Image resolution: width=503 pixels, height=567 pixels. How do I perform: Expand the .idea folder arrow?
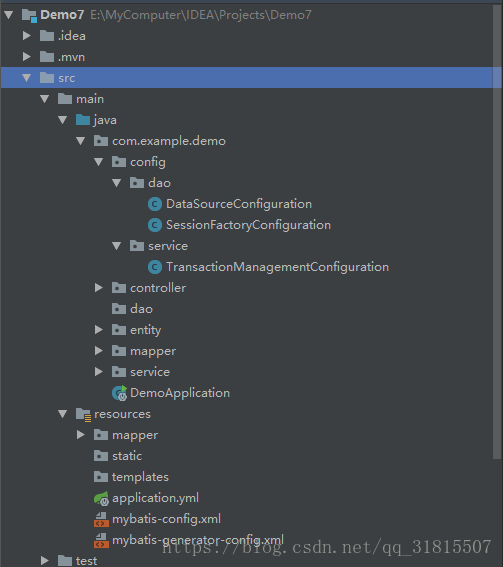[27, 35]
